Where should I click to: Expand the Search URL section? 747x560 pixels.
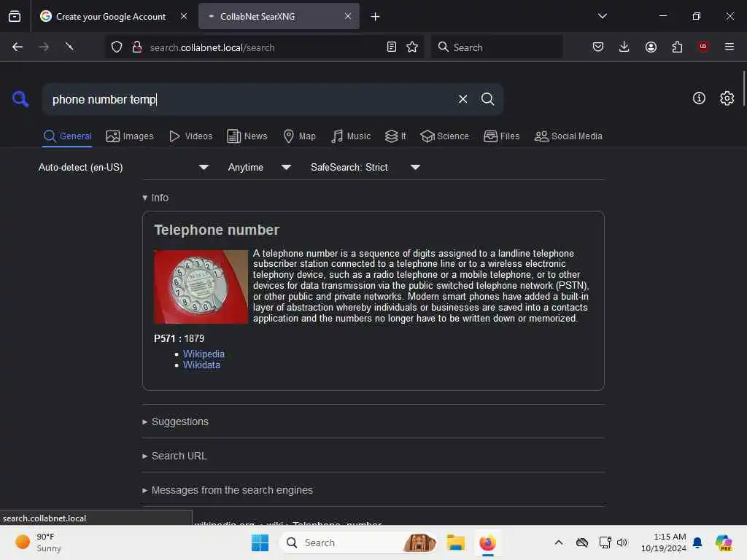(x=174, y=456)
